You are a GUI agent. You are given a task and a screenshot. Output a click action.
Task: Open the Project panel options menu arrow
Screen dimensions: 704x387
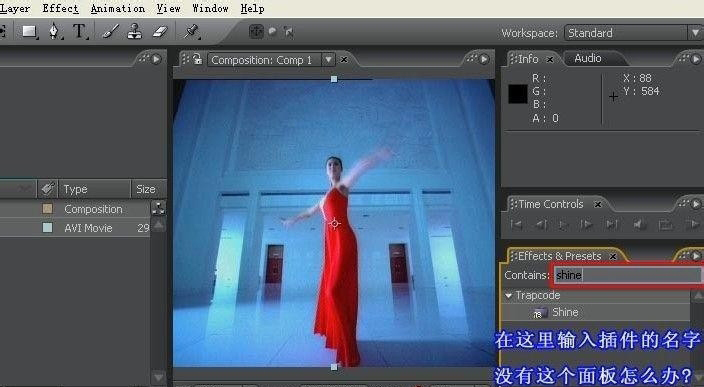[x=156, y=59]
